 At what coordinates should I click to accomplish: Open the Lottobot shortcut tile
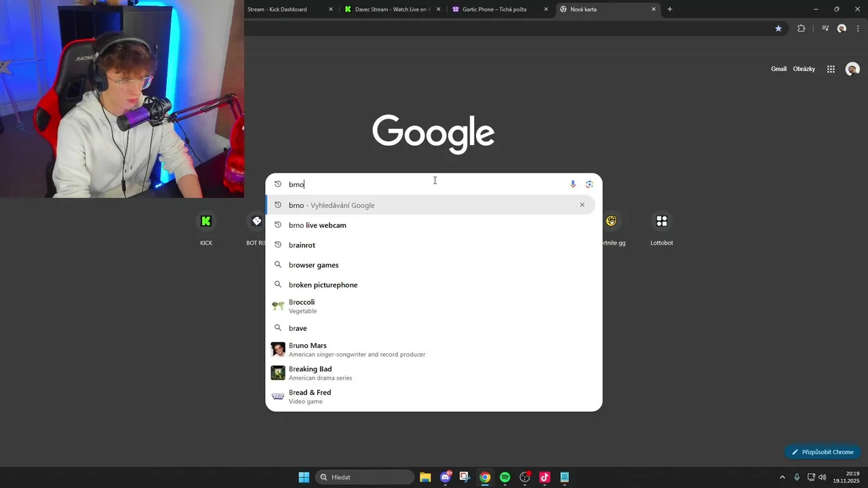[662, 228]
